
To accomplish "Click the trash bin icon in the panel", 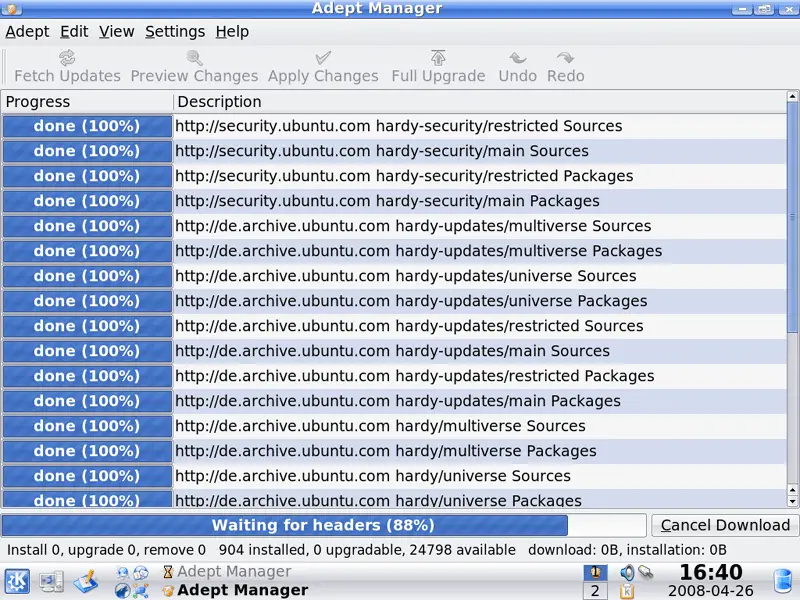I will (783, 582).
